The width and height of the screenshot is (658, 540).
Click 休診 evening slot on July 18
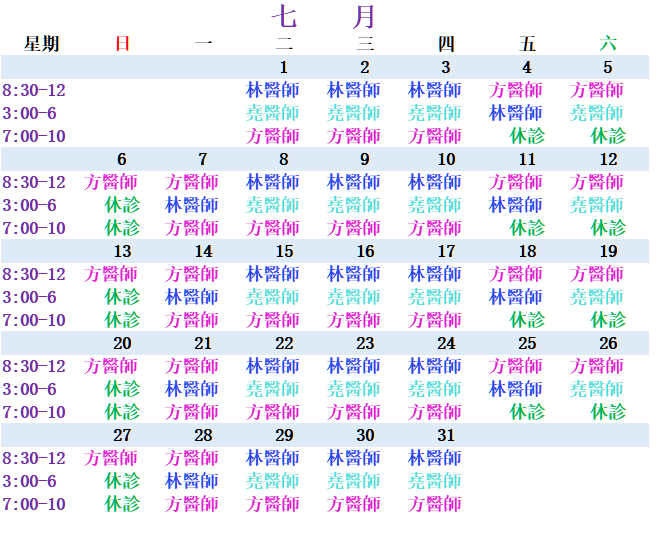527,321
